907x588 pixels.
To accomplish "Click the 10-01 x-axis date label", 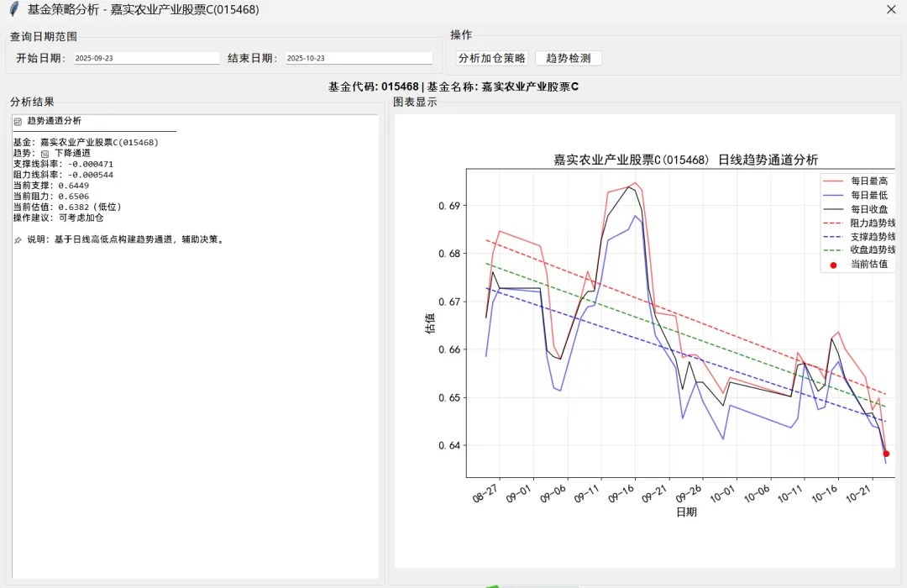I will 722,494.
